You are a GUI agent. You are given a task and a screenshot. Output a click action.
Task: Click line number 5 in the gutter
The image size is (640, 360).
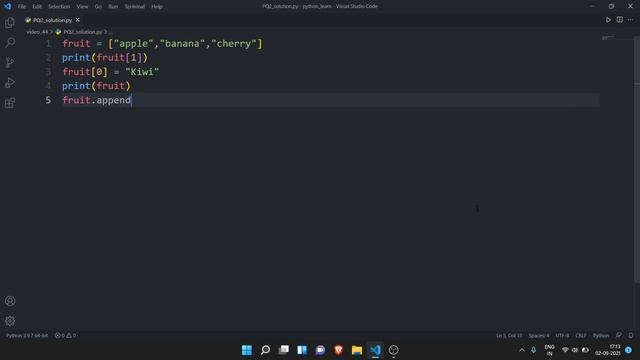click(48, 100)
